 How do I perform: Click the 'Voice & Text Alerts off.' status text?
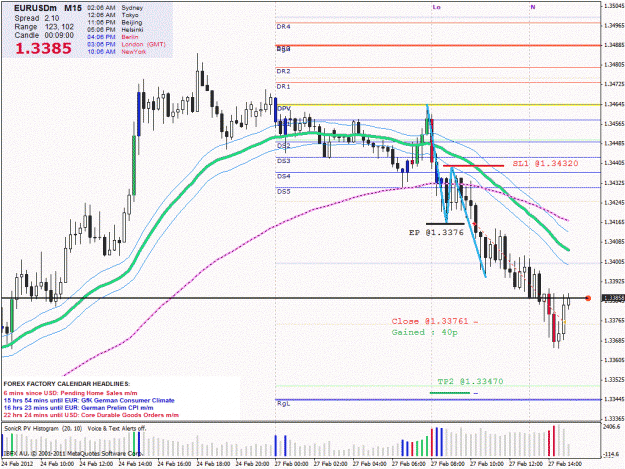click(117, 428)
